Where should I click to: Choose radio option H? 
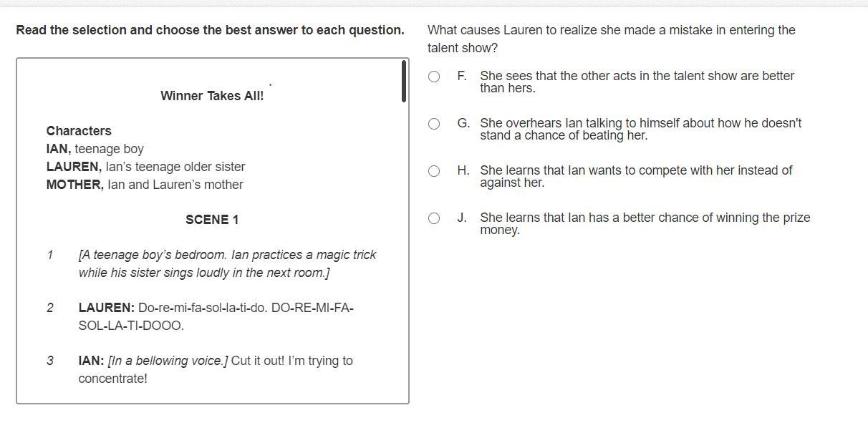pyautogui.click(x=434, y=171)
